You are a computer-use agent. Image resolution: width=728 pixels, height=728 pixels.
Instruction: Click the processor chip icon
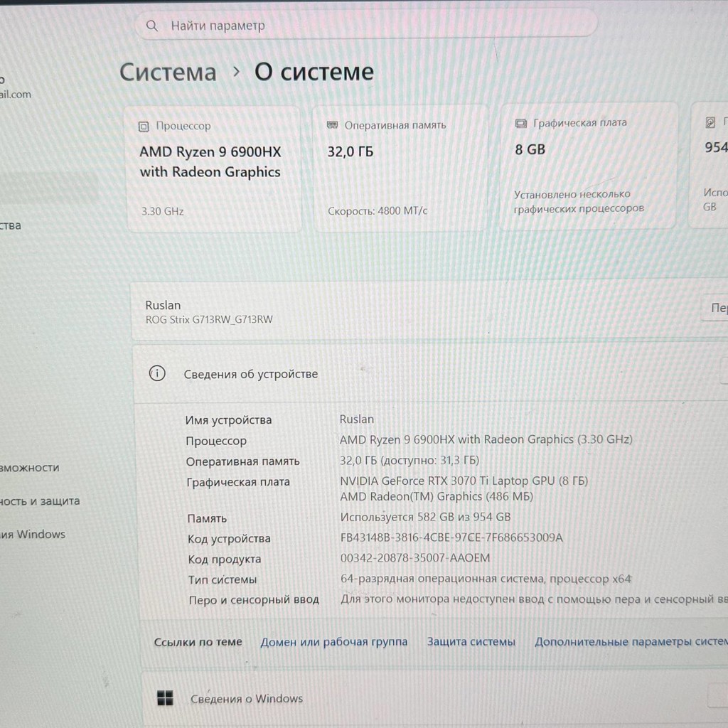coord(144,127)
